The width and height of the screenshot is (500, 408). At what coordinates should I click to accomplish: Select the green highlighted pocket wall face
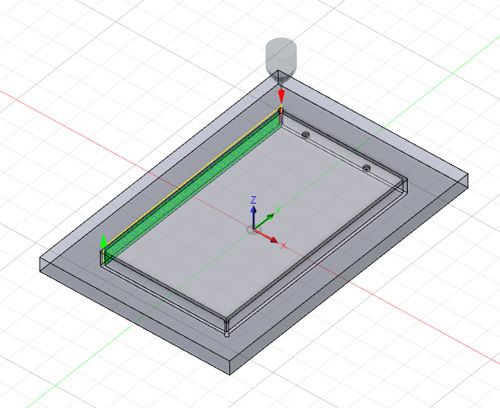point(193,188)
